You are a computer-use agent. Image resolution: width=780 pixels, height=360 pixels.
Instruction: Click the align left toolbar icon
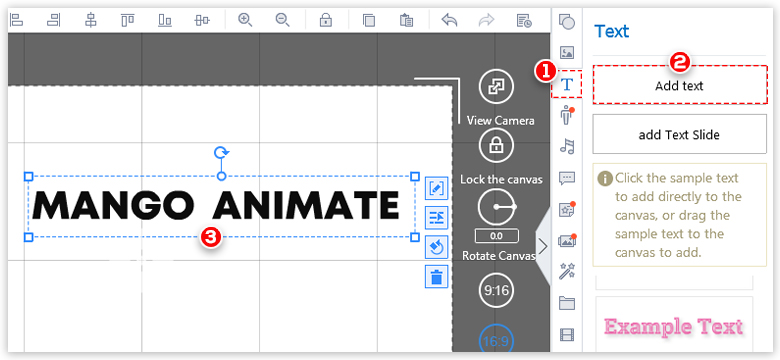pyautogui.click(x=17, y=20)
